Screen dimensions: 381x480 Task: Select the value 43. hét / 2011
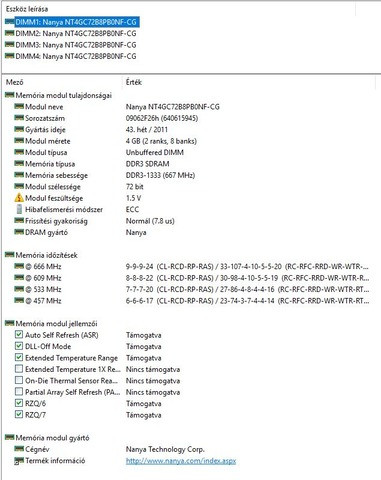pos(147,129)
